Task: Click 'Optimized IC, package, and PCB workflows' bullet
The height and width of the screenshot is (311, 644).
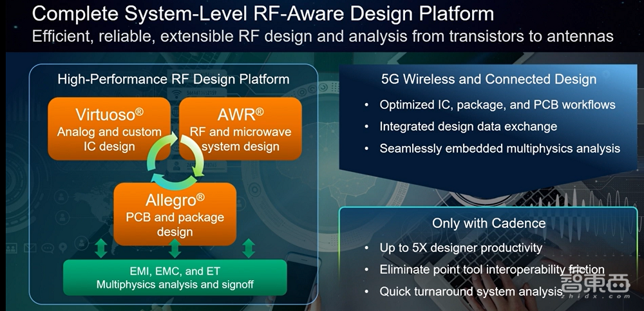Action: [x=497, y=104]
